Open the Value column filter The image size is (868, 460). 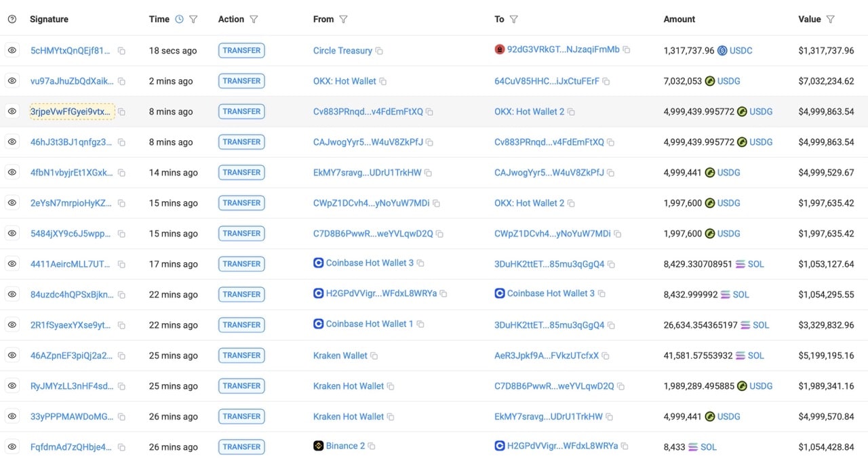(x=831, y=19)
